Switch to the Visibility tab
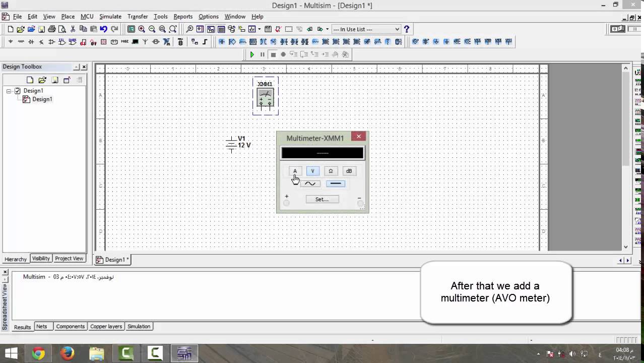The height and width of the screenshot is (363, 644). [41, 259]
